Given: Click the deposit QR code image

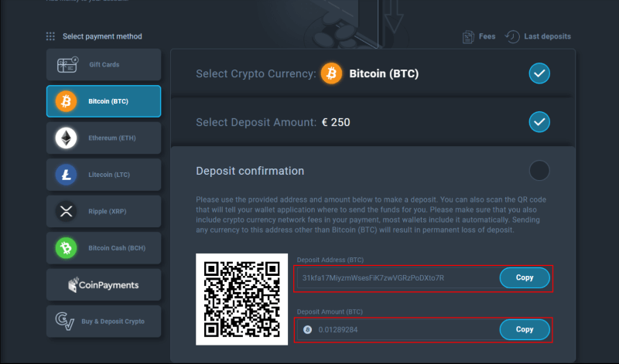Looking at the screenshot, I should [x=241, y=299].
